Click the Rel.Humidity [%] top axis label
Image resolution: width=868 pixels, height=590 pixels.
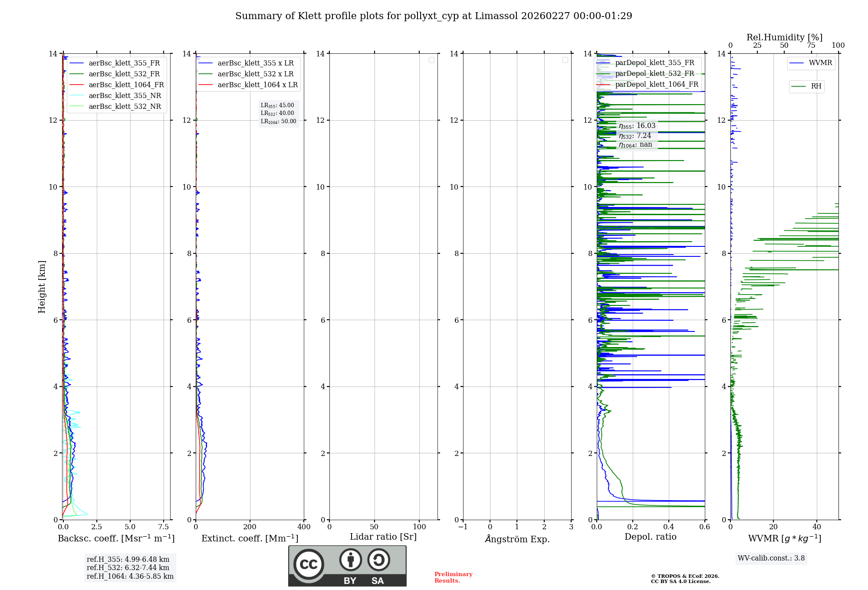[784, 37]
